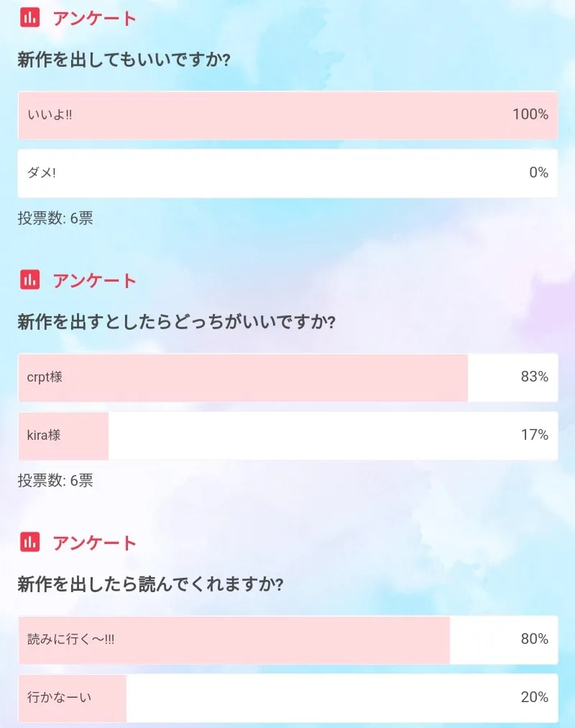
Task: Click the 17% result percentage
Action: pyautogui.click(x=534, y=436)
